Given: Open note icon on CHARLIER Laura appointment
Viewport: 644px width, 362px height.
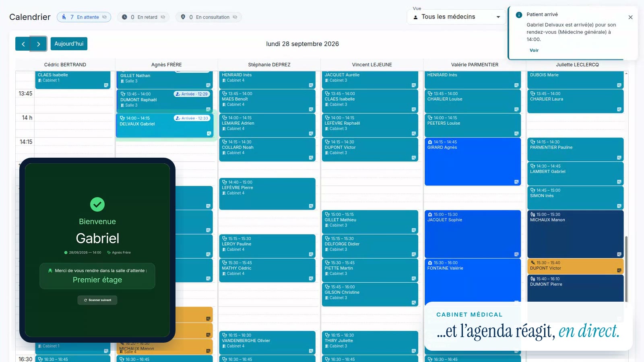Looking at the screenshot, I should tap(619, 109).
